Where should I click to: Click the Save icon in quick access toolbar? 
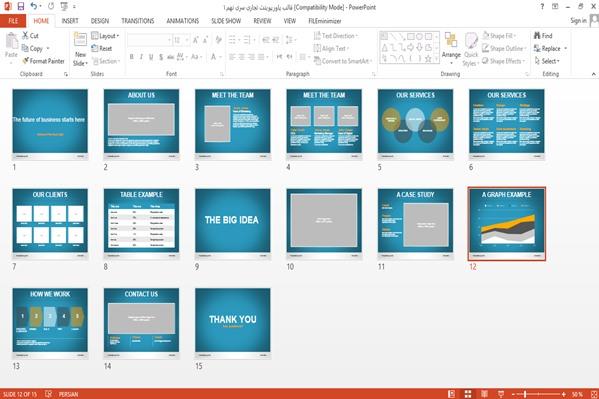point(21,6)
